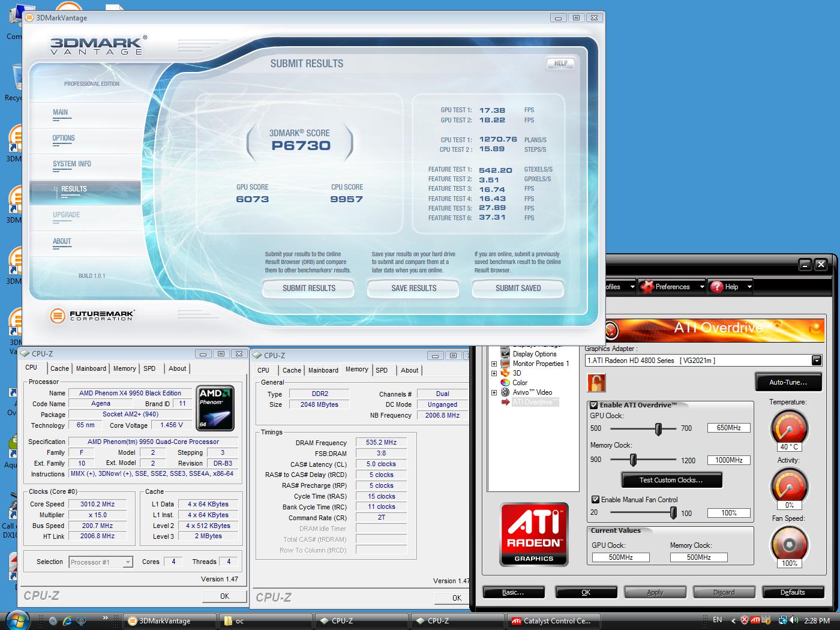Open About in the 3DMark sidebar
This screenshot has width=840, height=630.
62,241
